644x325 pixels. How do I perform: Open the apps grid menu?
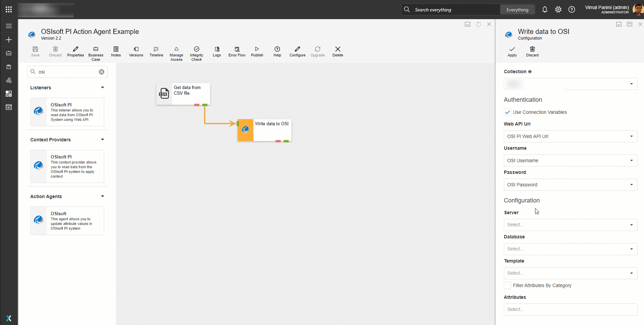(x=9, y=9)
